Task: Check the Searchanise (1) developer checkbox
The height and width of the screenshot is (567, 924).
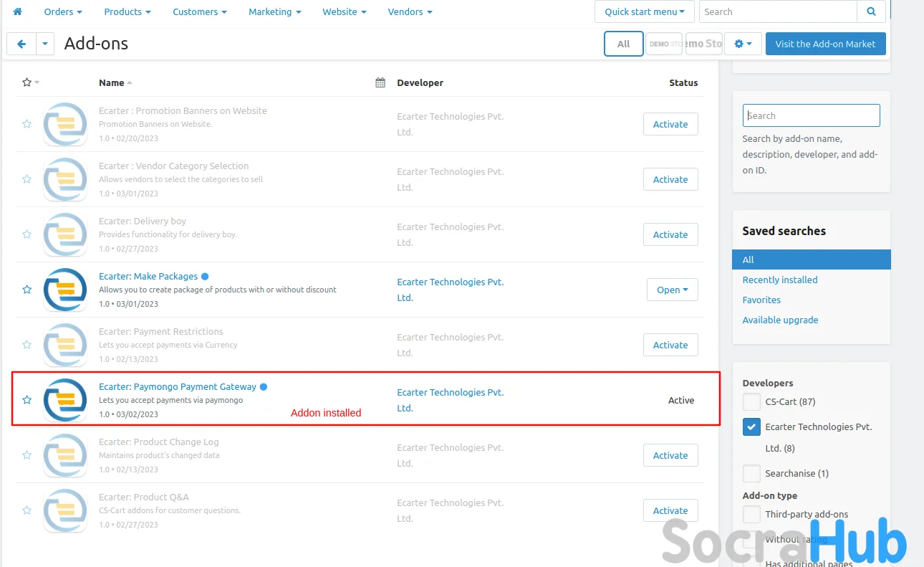Action: point(751,473)
